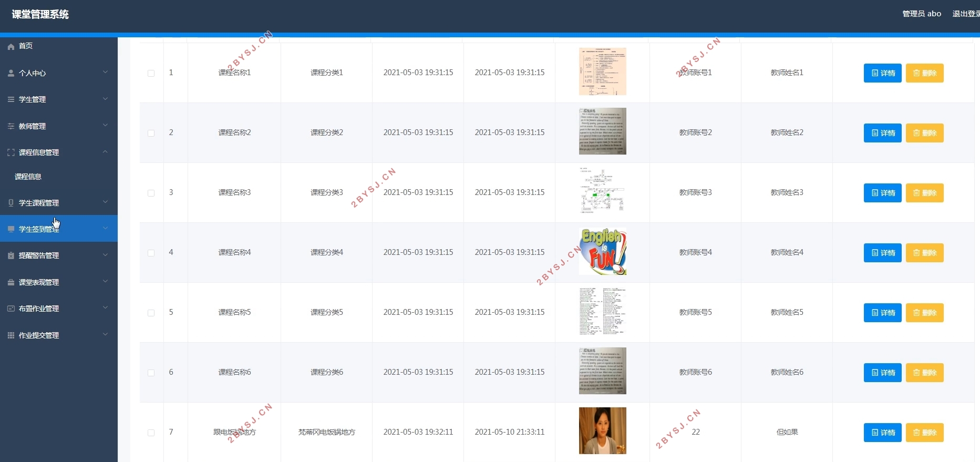The width and height of the screenshot is (980, 462).
Task: Delete 课程名称3 with 删除 button
Action: [x=925, y=193]
